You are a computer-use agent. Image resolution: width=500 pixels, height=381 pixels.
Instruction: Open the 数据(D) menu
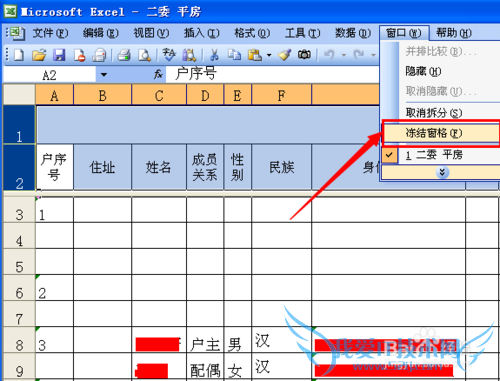353,33
